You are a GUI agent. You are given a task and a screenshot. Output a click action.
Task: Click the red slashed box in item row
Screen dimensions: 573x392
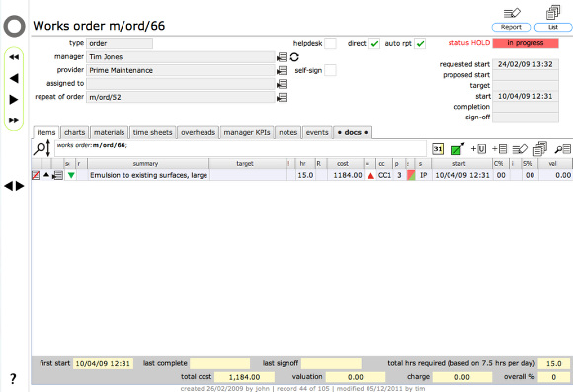36,175
